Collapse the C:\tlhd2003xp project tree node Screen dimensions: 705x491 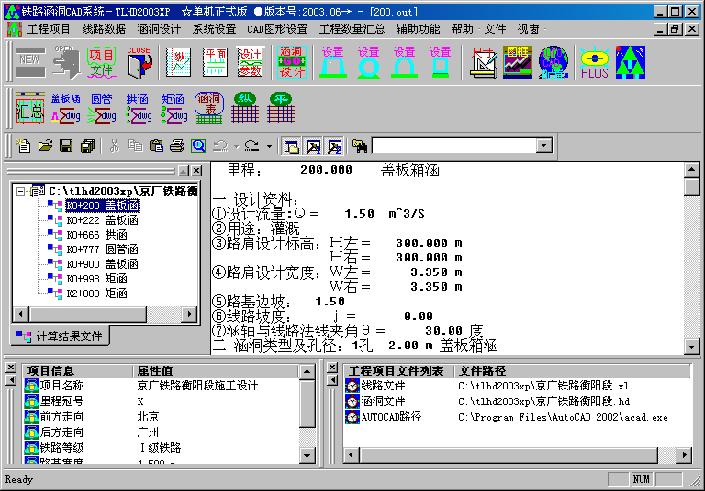[20, 192]
